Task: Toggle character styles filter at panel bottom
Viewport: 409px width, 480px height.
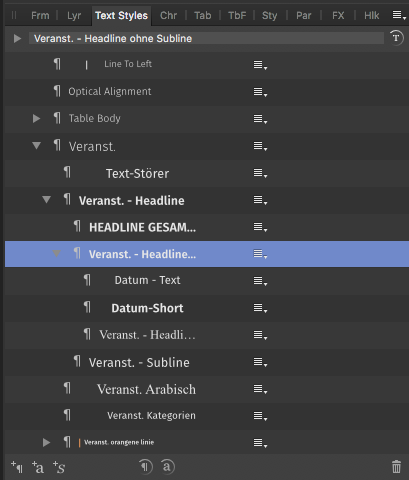Action: click(x=167, y=467)
